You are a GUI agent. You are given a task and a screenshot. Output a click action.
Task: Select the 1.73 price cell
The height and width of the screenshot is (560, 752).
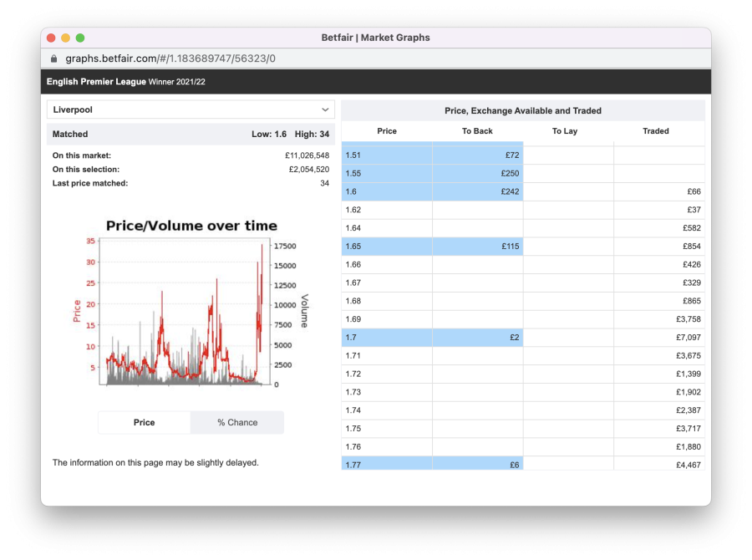tap(387, 392)
